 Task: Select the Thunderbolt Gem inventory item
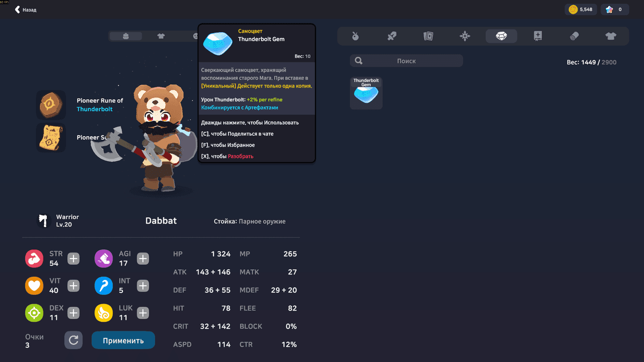[366, 93]
